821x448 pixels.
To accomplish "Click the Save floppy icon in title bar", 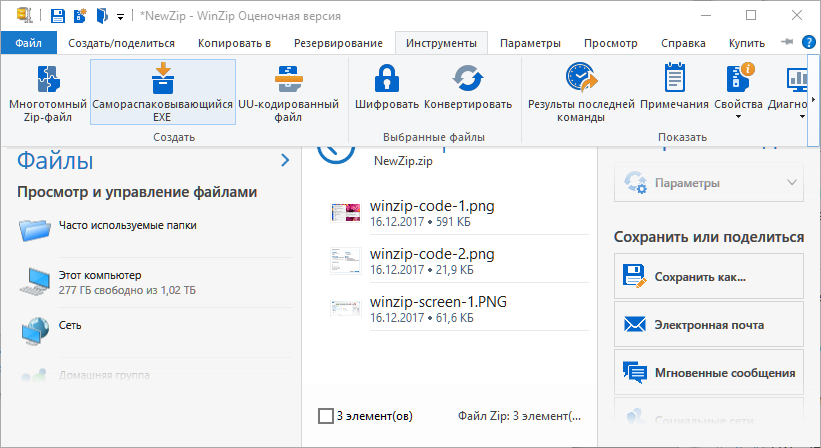I will 58,16.
